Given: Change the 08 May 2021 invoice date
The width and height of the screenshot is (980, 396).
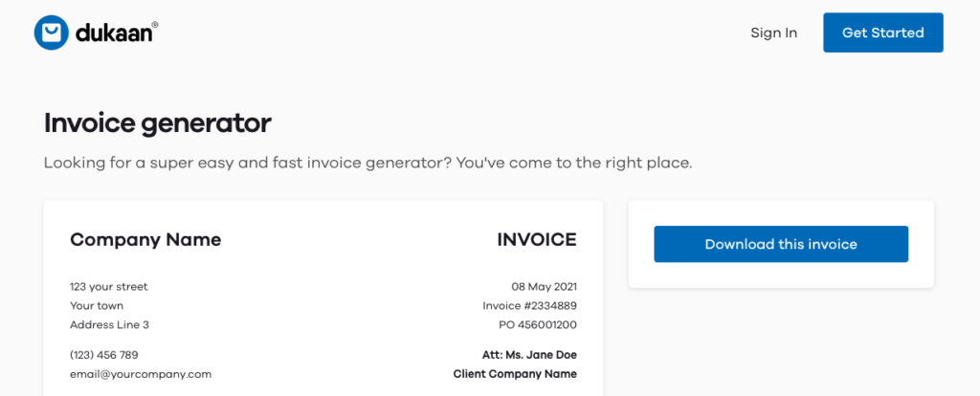Looking at the screenshot, I should click(544, 286).
